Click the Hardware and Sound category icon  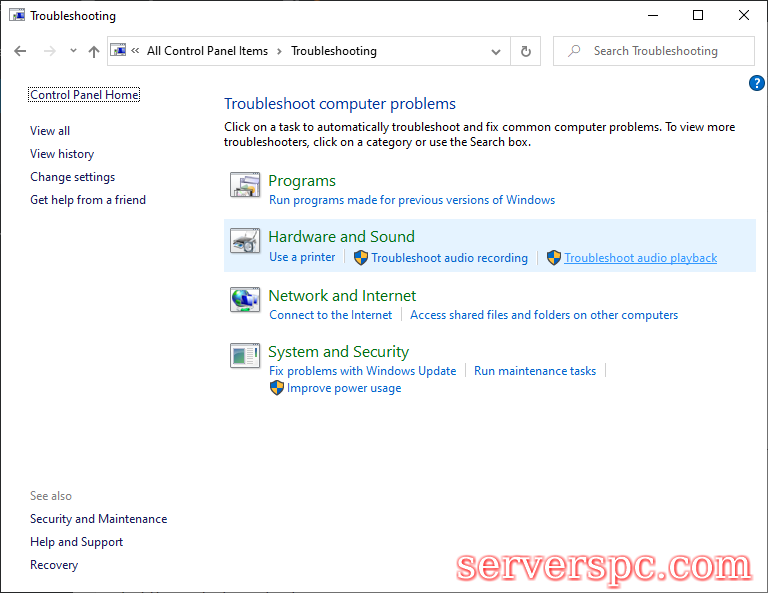245,242
